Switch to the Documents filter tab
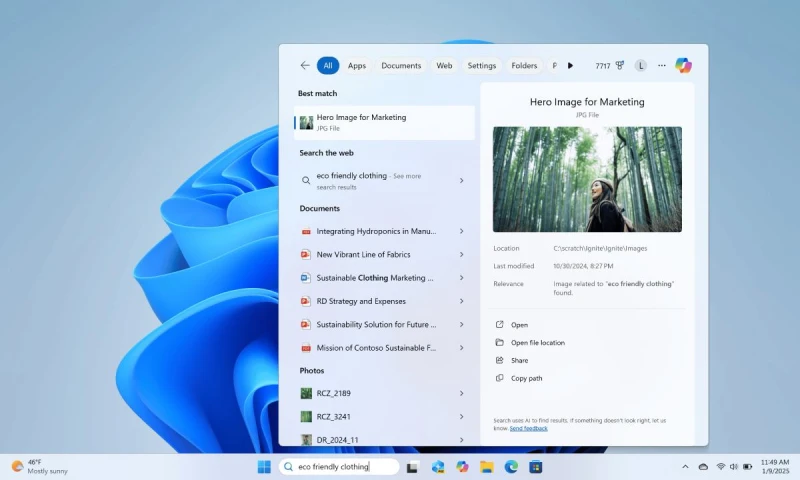Viewport: 800px width, 480px height. tap(401, 65)
